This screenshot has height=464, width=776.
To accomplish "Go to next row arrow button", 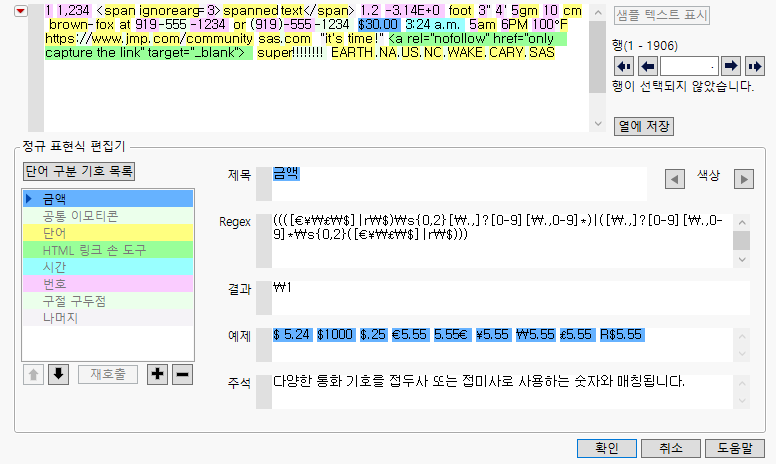I will (730, 66).
